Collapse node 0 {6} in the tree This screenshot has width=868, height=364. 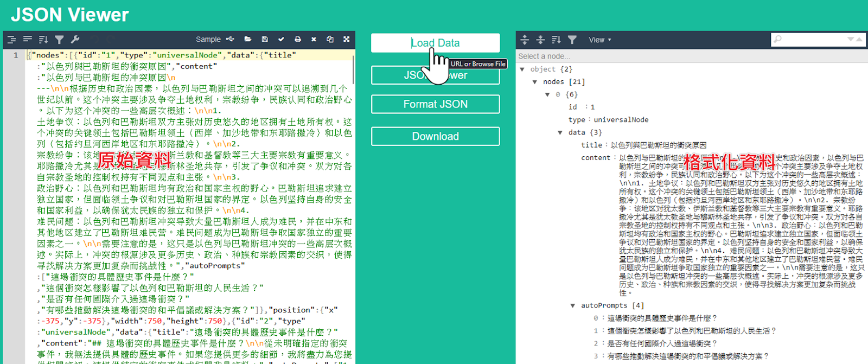pyautogui.click(x=547, y=94)
